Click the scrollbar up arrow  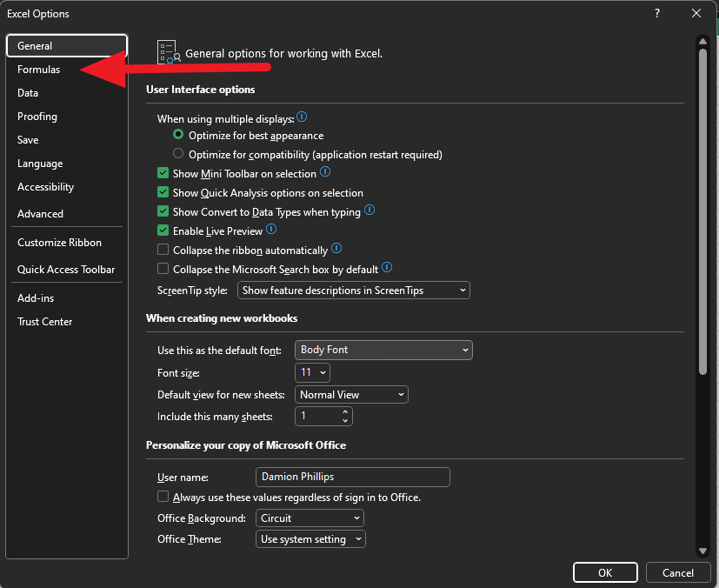pyautogui.click(x=702, y=41)
